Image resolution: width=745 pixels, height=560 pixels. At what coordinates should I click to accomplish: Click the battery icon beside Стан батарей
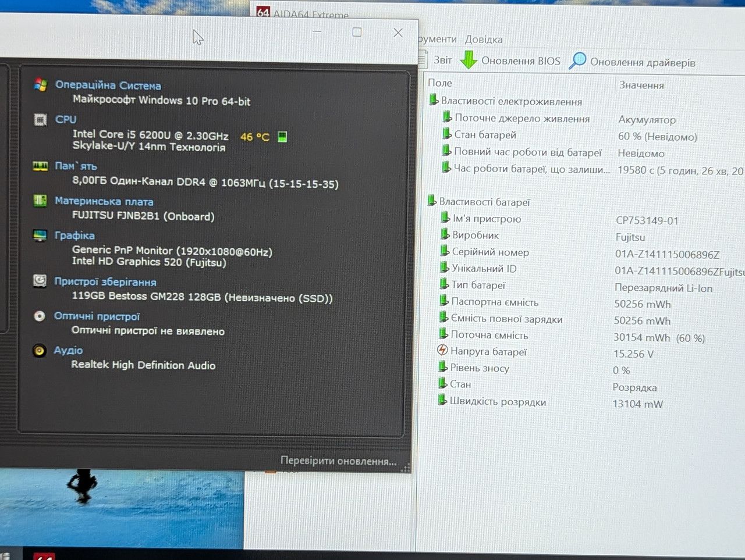point(447,134)
